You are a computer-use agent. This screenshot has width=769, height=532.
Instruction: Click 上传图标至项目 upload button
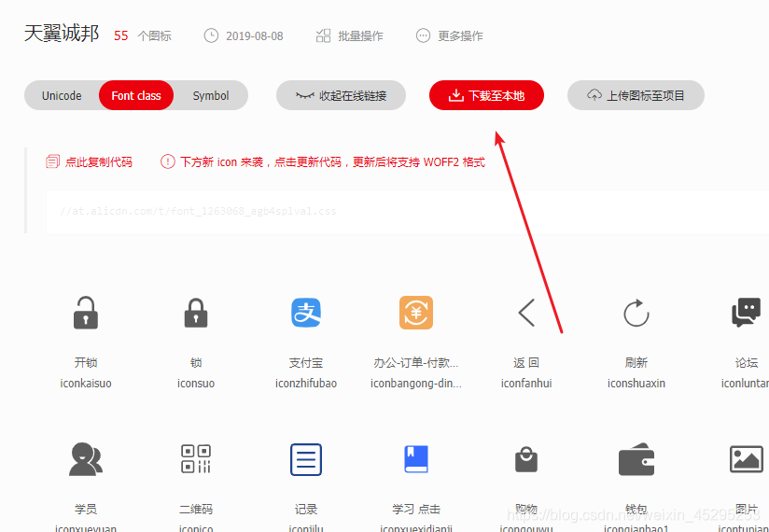point(636,95)
